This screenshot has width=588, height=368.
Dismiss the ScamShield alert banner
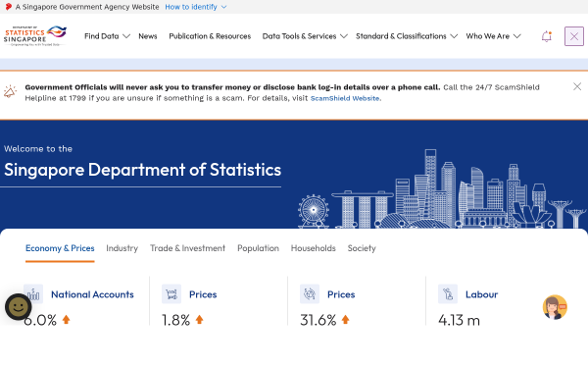click(x=577, y=86)
